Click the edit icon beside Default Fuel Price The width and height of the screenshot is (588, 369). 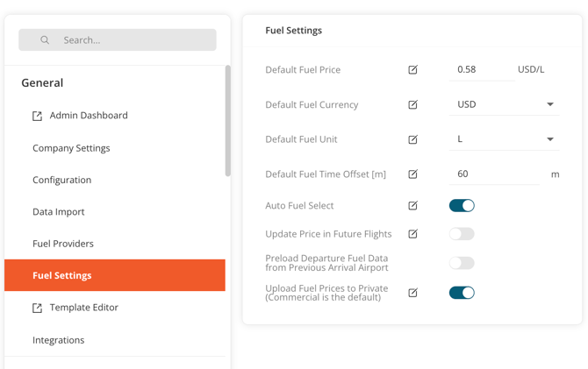point(412,70)
